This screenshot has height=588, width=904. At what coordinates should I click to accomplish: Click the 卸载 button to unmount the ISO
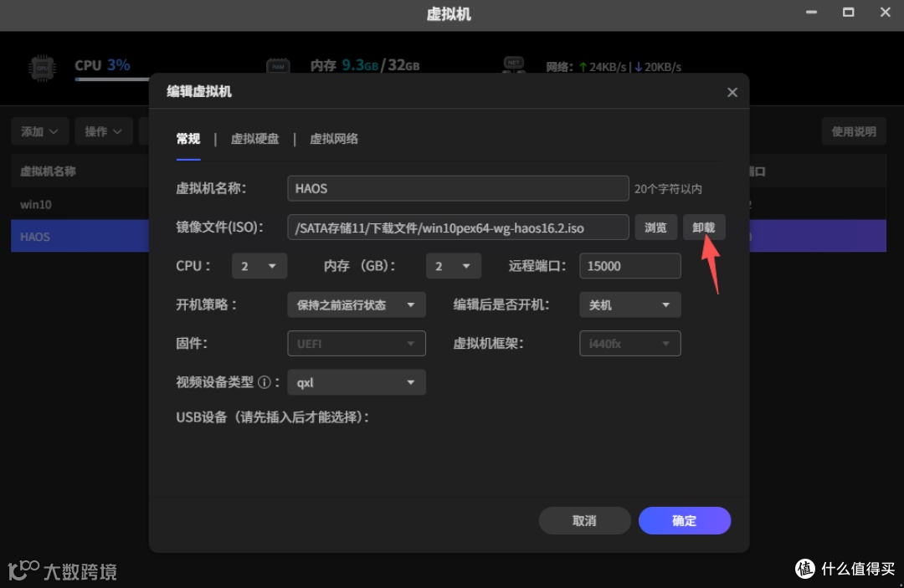click(x=704, y=227)
